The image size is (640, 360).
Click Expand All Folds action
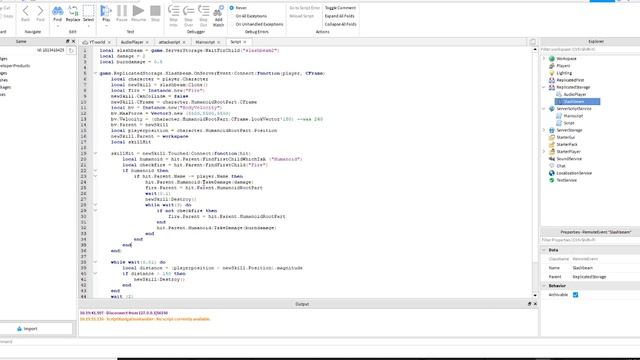(x=340, y=16)
